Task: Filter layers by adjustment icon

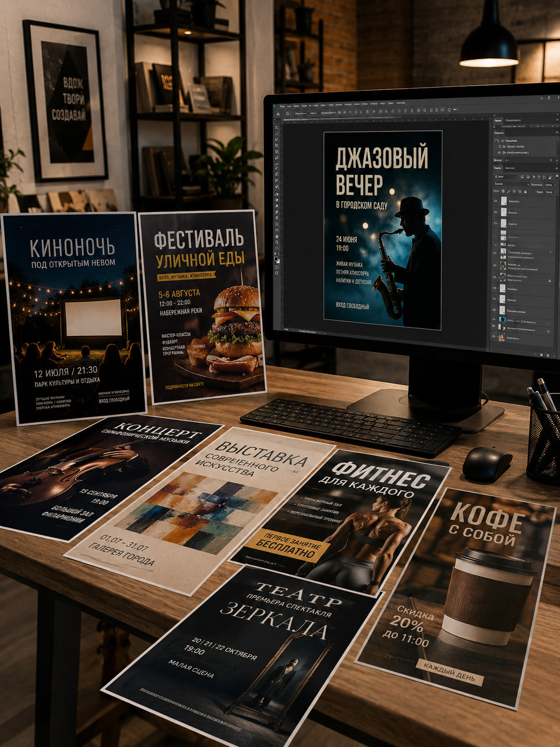Action: 528,177
